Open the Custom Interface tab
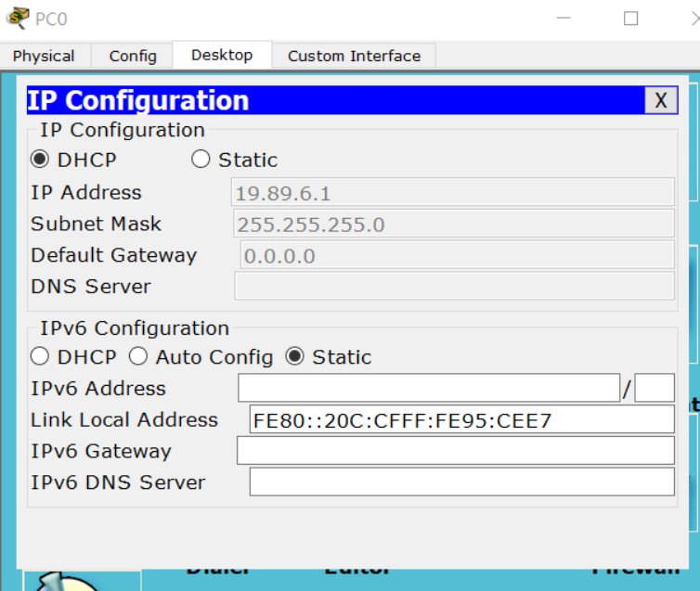The image size is (700, 591). [x=354, y=57]
